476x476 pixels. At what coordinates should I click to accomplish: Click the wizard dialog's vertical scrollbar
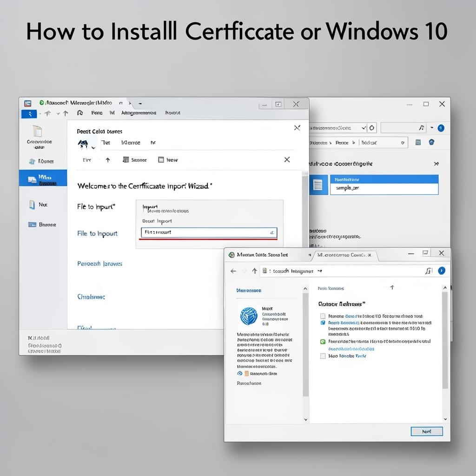(x=305, y=210)
